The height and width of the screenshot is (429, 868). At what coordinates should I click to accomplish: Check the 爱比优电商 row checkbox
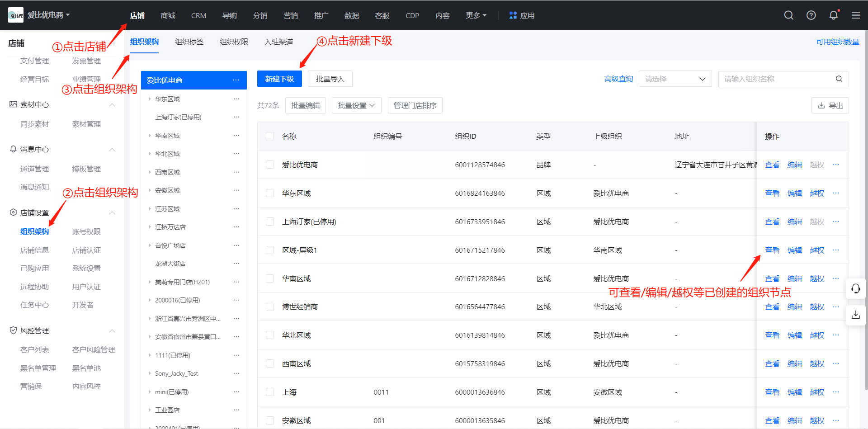tap(270, 165)
